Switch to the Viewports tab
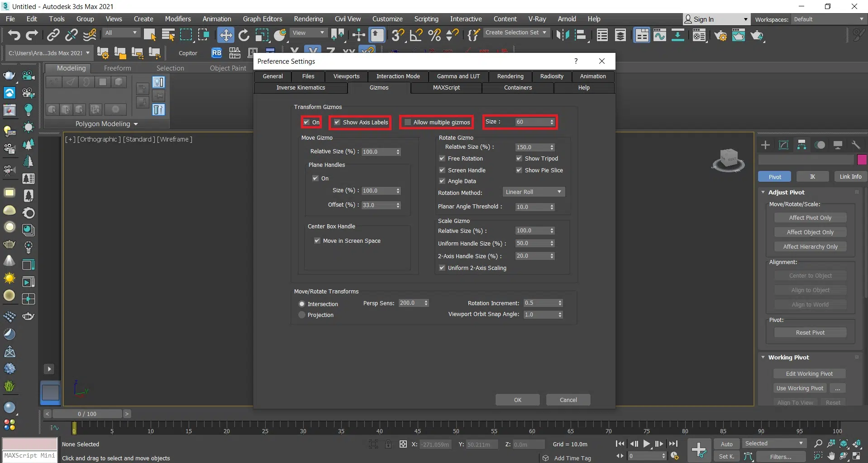868x463 pixels. [346, 76]
